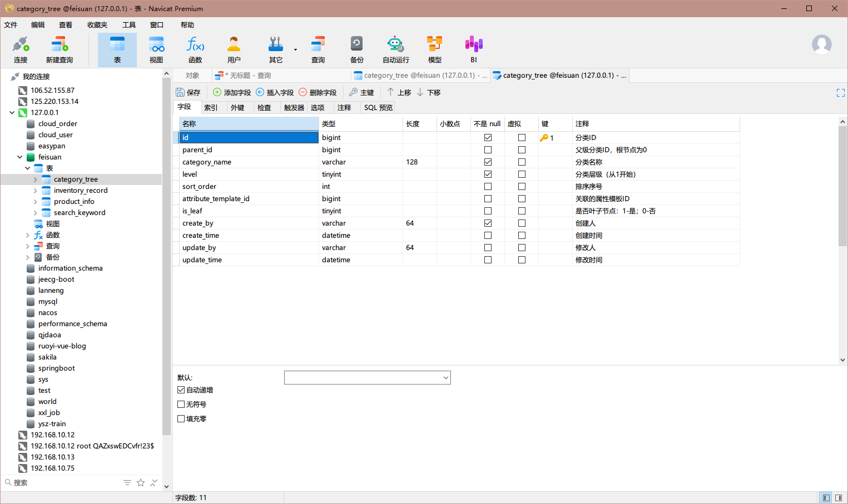Screen dimensions: 848x504
Task: Click Delete Field (删除字段)
Action: pyautogui.click(x=318, y=92)
